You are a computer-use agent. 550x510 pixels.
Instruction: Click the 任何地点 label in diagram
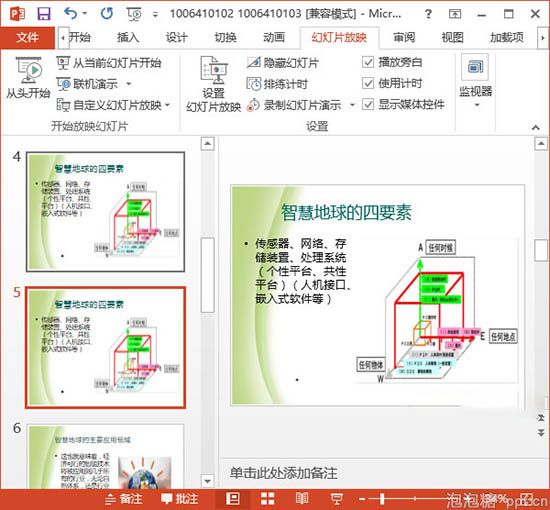(x=503, y=336)
